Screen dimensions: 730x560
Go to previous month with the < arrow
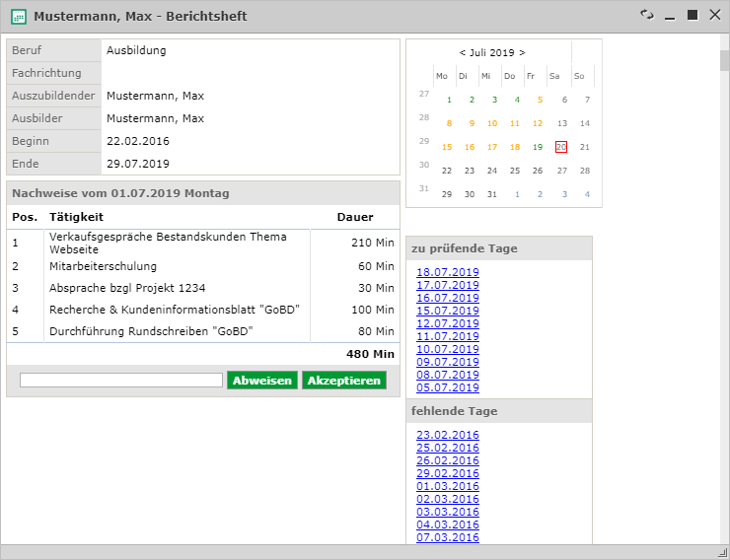(462, 52)
